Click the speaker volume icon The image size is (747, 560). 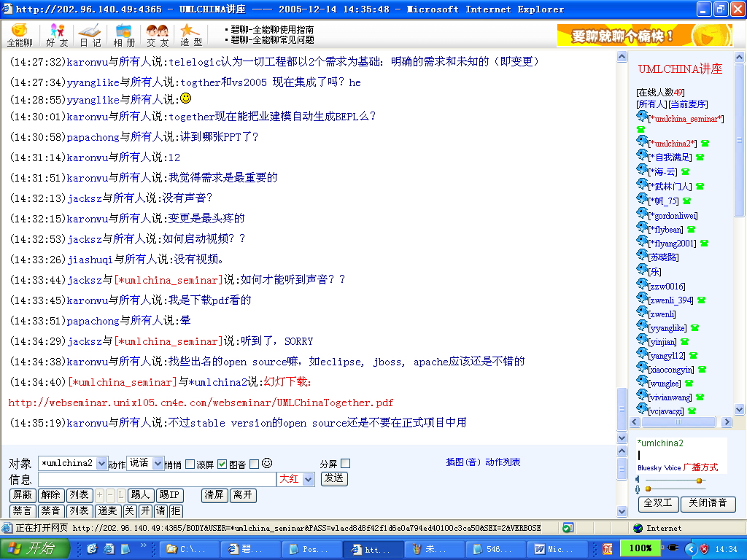tap(638, 480)
